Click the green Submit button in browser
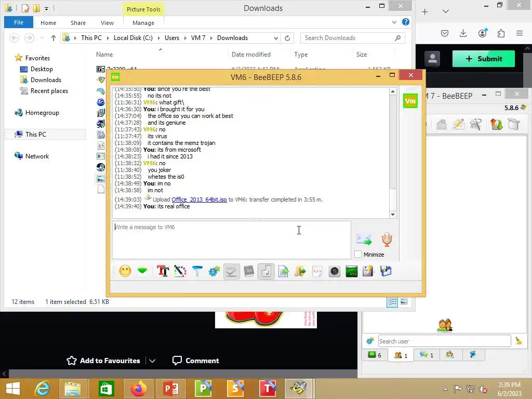The height and width of the screenshot is (399, 532). (x=484, y=59)
